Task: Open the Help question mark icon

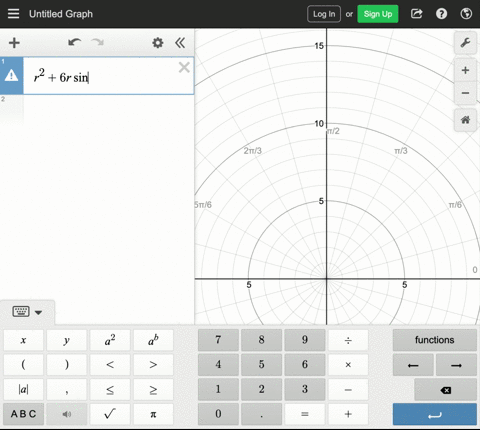Action: [x=441, y=14]
